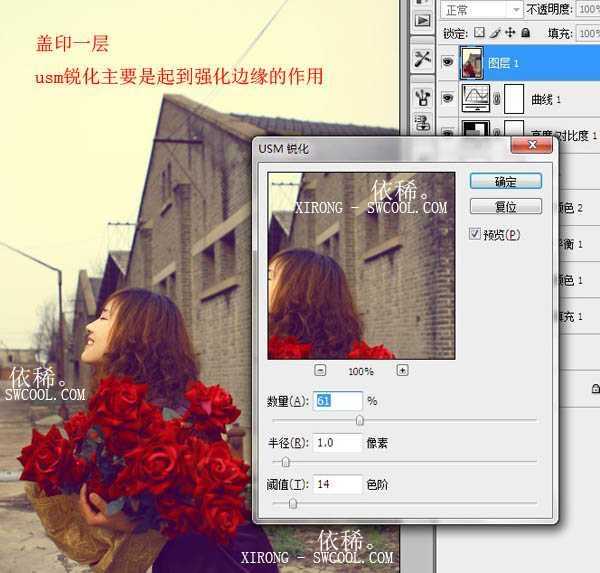Open the actions play button panel icon
Screen dimensions: 600x573
tap(421, 20)
